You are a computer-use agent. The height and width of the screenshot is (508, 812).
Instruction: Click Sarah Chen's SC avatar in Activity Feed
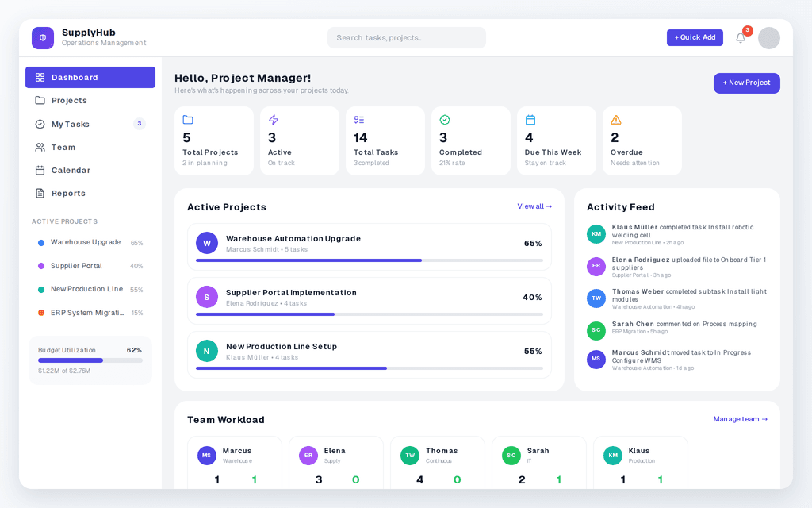[596, 330]
